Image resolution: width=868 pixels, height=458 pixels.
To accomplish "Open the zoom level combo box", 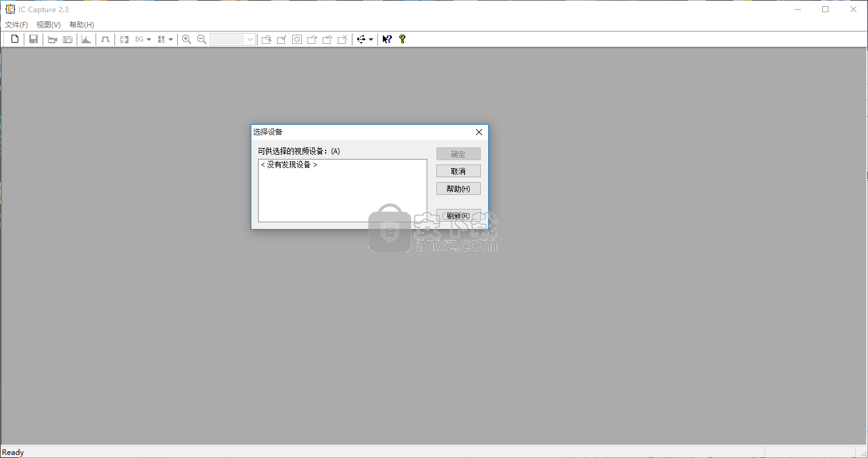I will coord(233,39).
